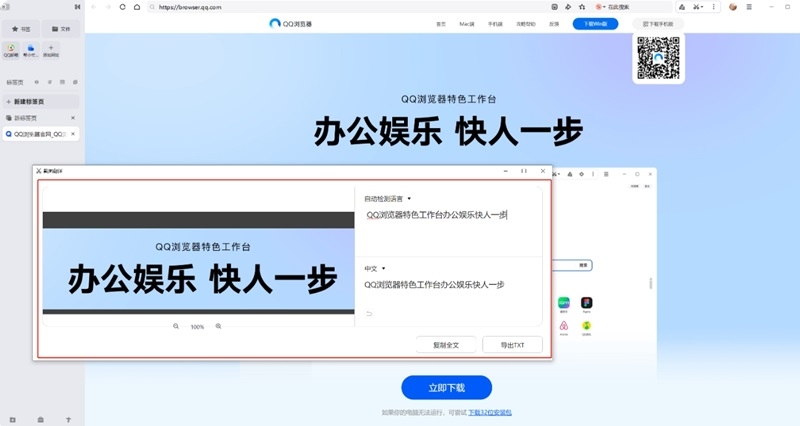Open Mac版 in page navigation

point(466,24)
